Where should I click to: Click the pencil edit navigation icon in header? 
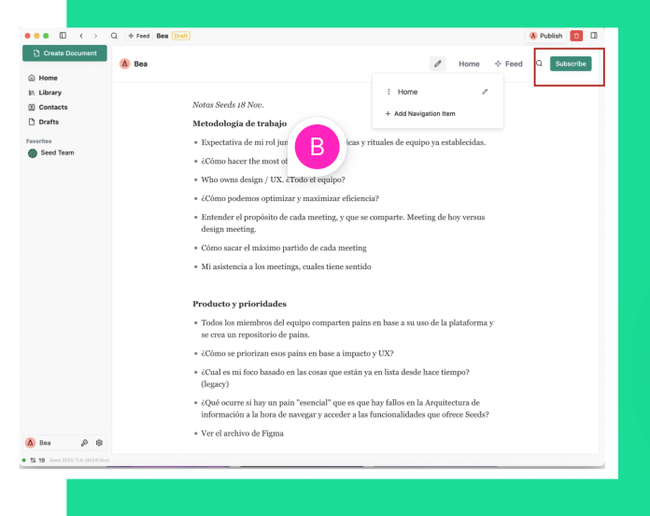pyautogui.click(x=437, y=64)
